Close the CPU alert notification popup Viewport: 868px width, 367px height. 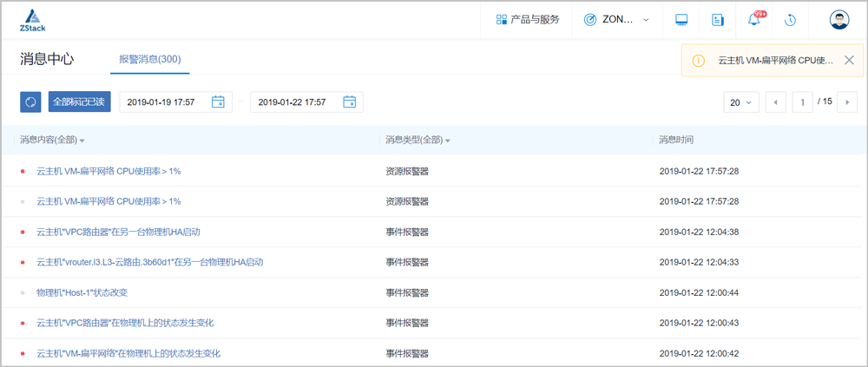click(x=849, y=60)
